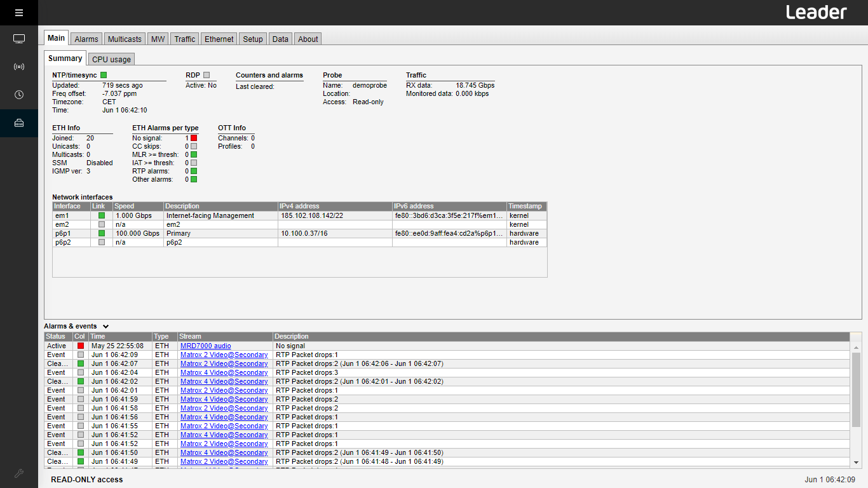The image size is (868, 488).
Task: Select IPv4 address 185.102.108.142/22
Action: 312,215
